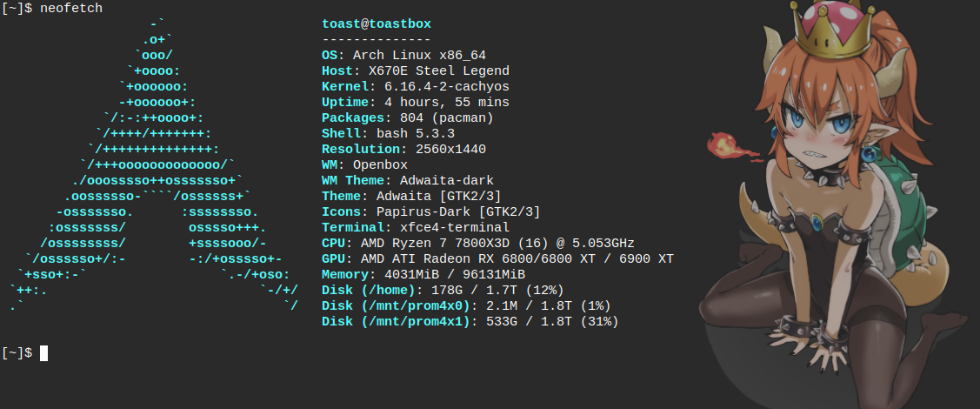Image resolution: width=980 pixels, height=409 pixels.
Task: Select Shell value "bash 5.3.3"
Action: point(416,134)
